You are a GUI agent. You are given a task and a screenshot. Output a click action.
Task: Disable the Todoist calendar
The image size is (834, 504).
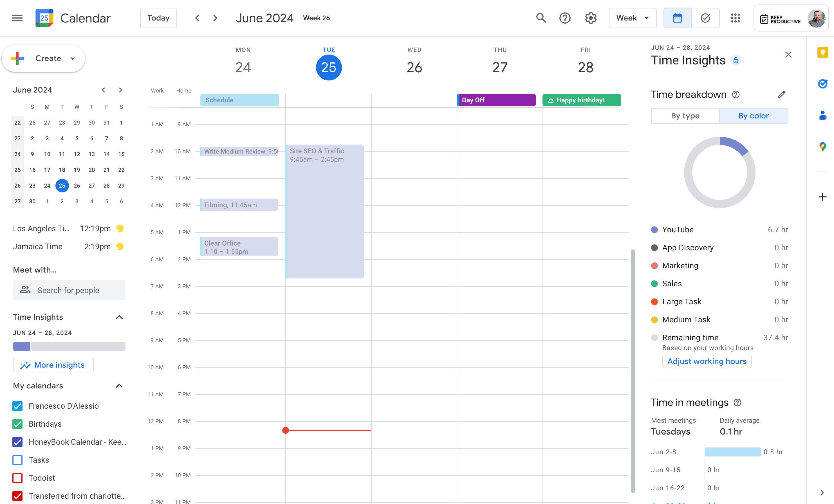tap(17, 478)
